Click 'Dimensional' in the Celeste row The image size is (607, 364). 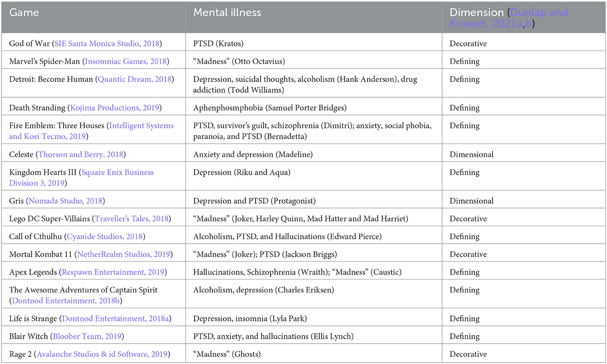(472, 154)
